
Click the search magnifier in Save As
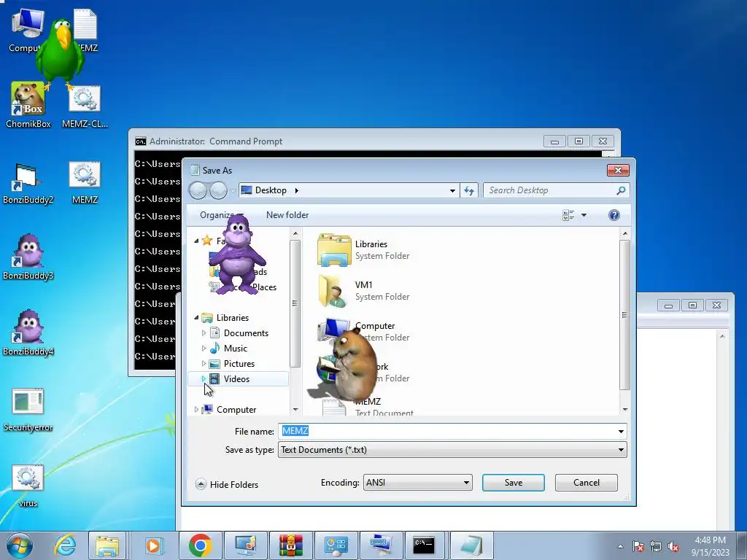(x=621, y=190)
